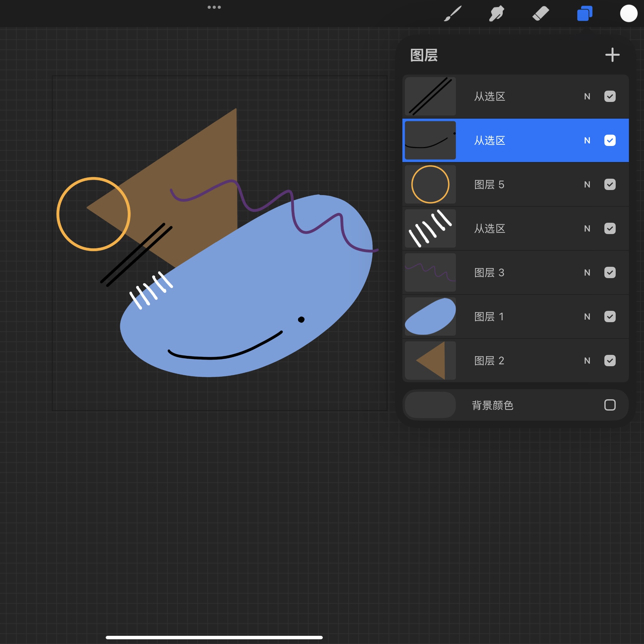Open blend mode N for 图层 2

coord(587,361)
